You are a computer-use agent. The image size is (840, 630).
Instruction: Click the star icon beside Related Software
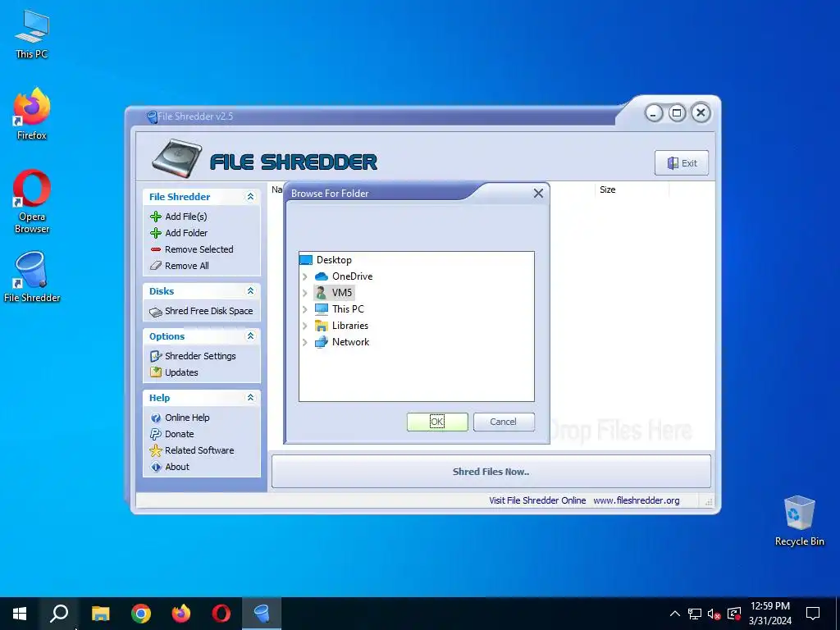[x=156, y=450]
